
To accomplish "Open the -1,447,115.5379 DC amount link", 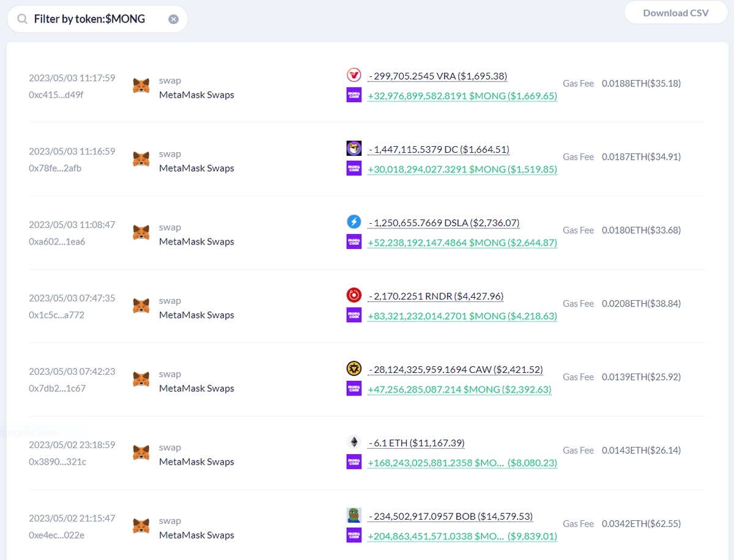I will pos(439,149).
